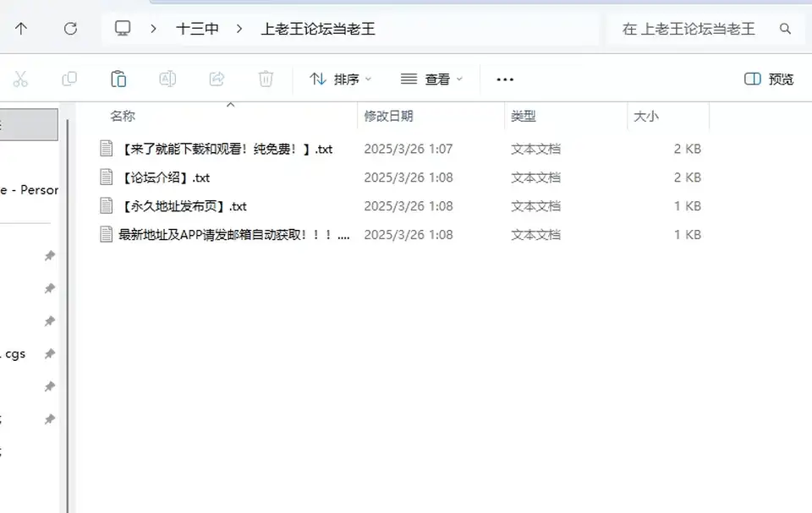Click the pin icon beside cgs
Viewport: 812px width, 513px height.
pyautogui.click(x=50, y=354)
